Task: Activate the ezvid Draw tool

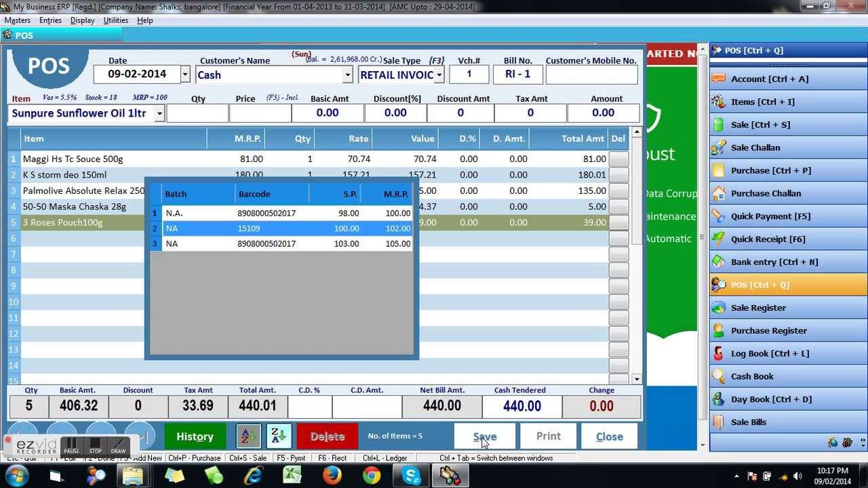Action: [118, 445]
